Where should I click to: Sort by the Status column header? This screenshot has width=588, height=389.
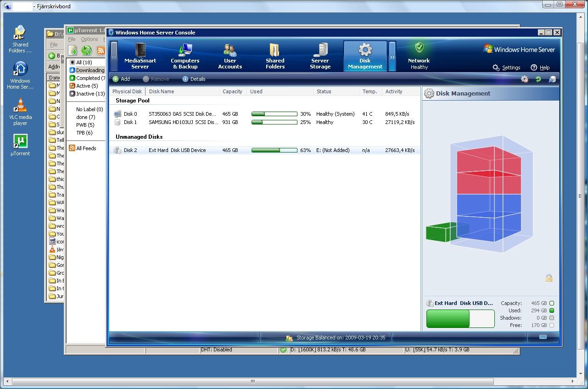[x=336, y=91]
